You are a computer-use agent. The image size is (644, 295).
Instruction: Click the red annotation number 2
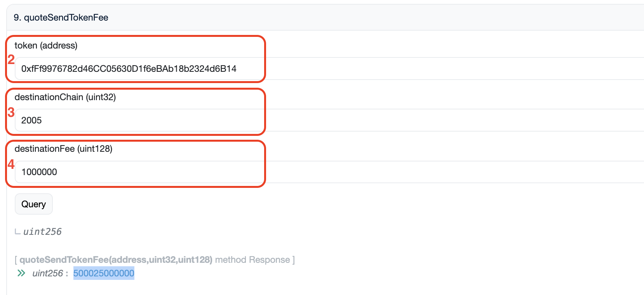coord(11,59)
